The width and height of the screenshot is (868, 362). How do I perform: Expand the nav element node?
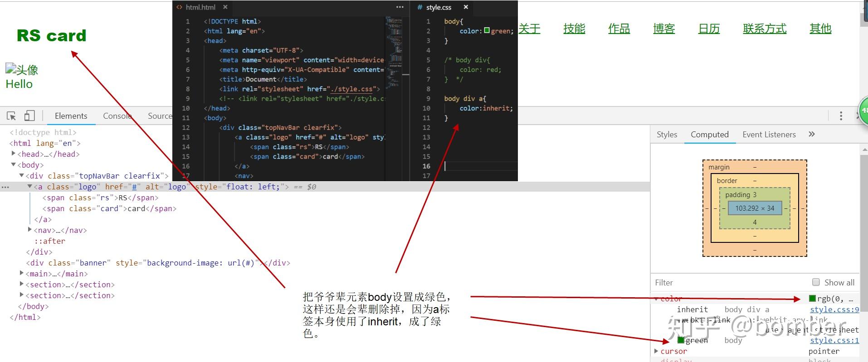click(30, 230)
